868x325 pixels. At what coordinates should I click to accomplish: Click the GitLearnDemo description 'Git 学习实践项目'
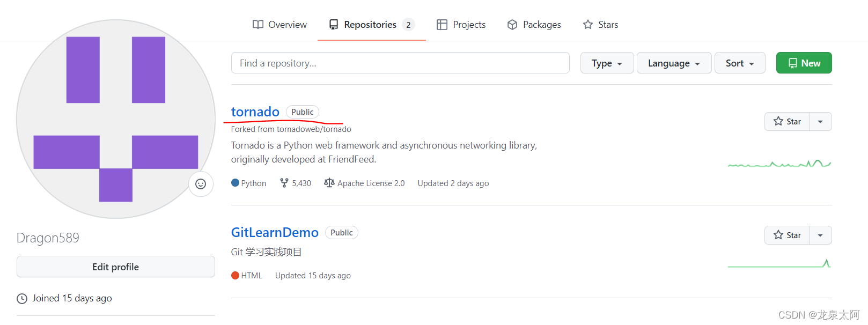(x=267, y=252)
